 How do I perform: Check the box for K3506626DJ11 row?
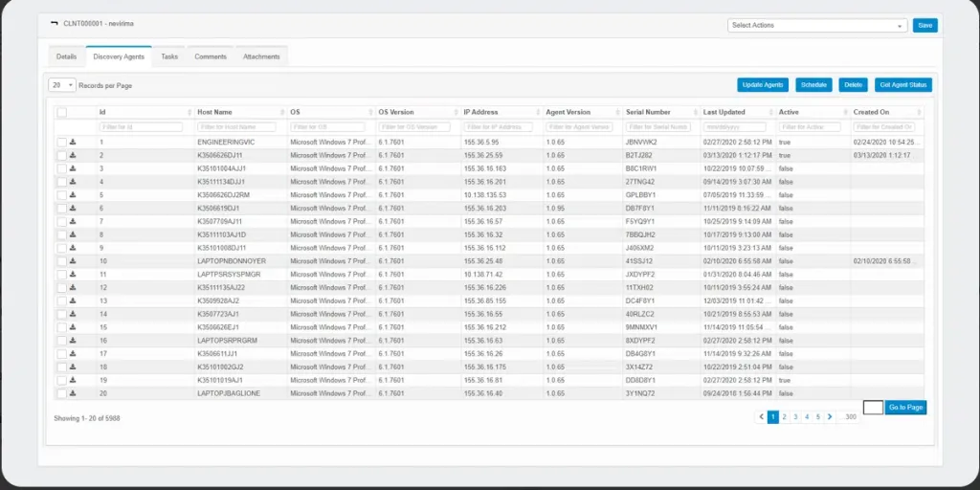coord(62,156)
